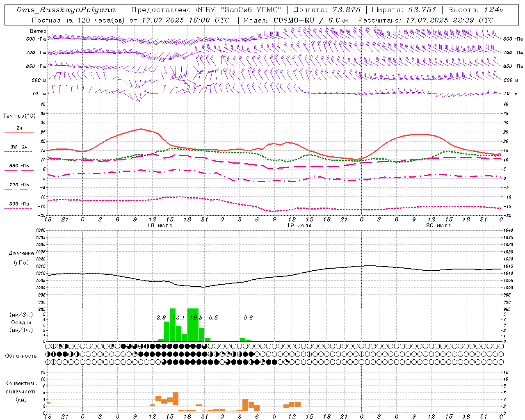The image size is (525, 420).
Task: Select the 19.3 precipitation total
Action: click(x=196, y=317)
